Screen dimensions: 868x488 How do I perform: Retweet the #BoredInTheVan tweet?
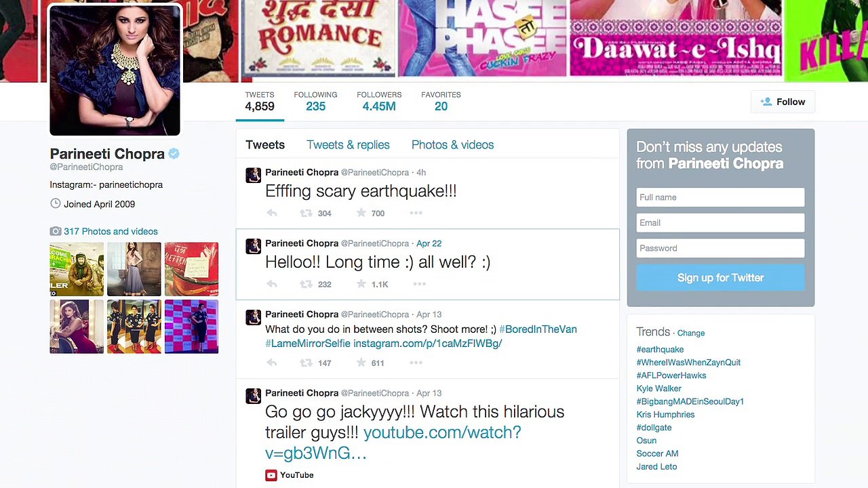click(x=306, y=363)
